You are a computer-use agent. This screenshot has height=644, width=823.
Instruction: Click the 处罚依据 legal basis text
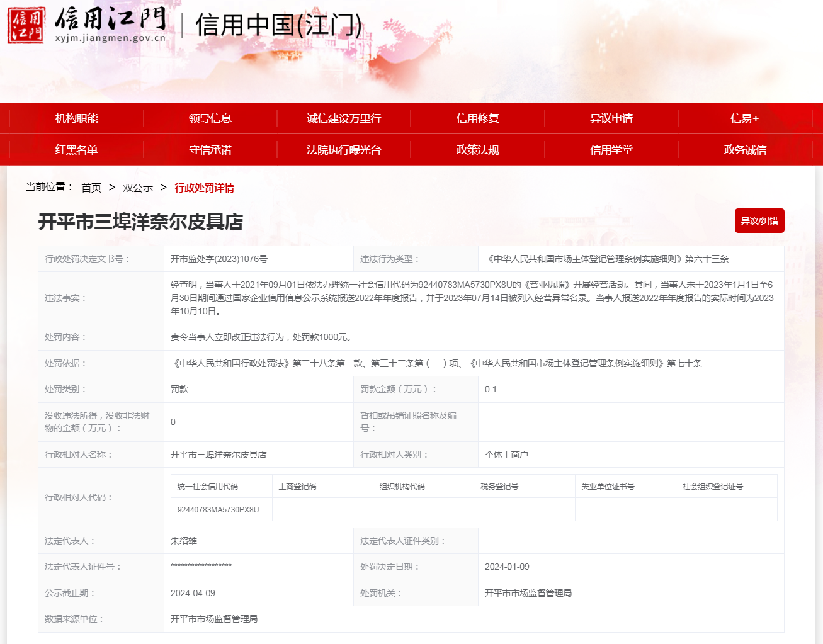(436, 363)
